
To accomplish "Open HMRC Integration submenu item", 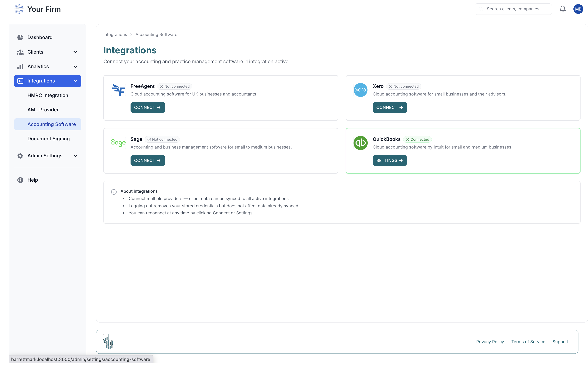I will tap(48, 95).
